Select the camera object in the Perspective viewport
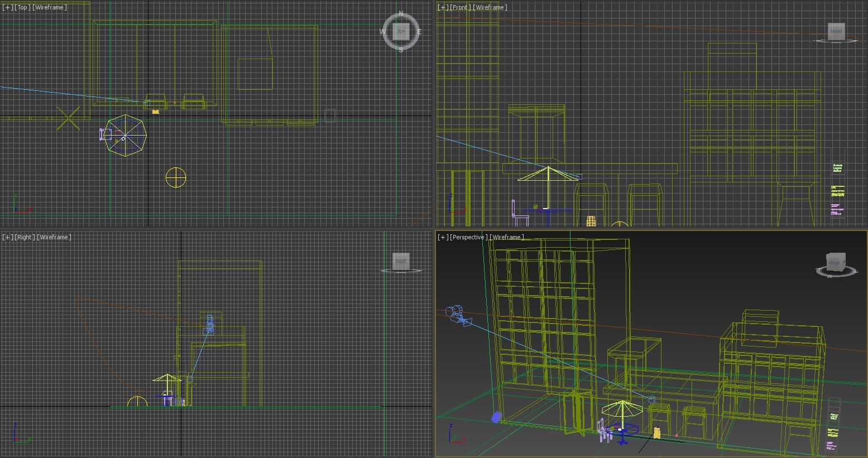 [458, 315]
